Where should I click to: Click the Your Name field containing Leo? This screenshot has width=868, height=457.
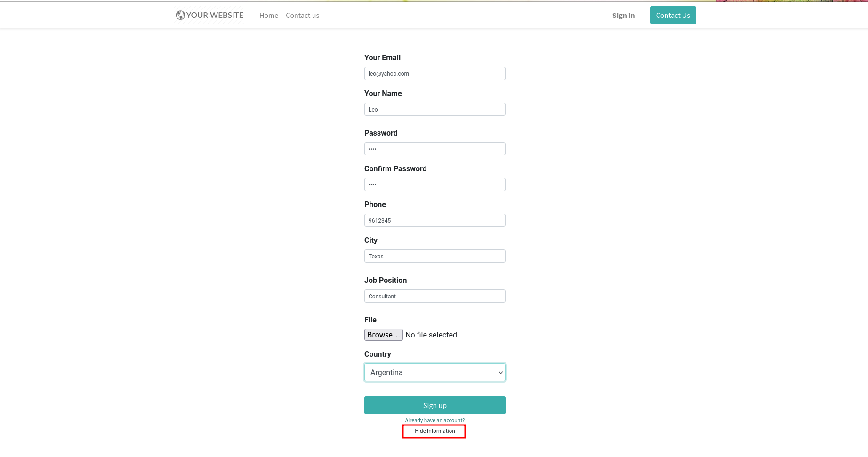(x=434, y=109)
